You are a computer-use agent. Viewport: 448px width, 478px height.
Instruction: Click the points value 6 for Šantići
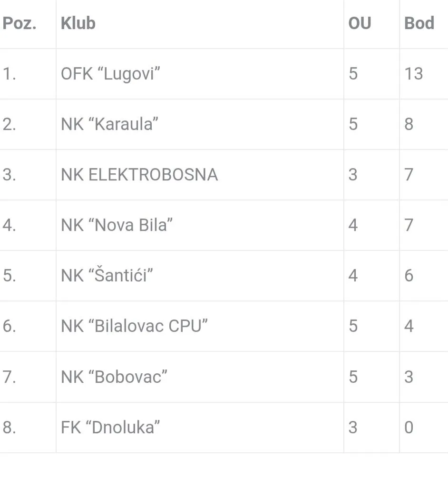pyautogui.click(x=409, y=276)
